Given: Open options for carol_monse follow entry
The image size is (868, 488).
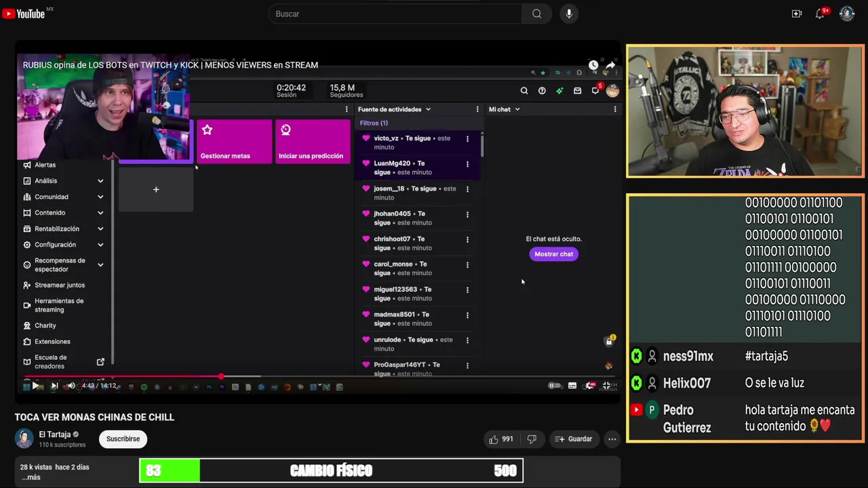Looking at the screenshot, I should pyautogui.click(x=467, y=265).
